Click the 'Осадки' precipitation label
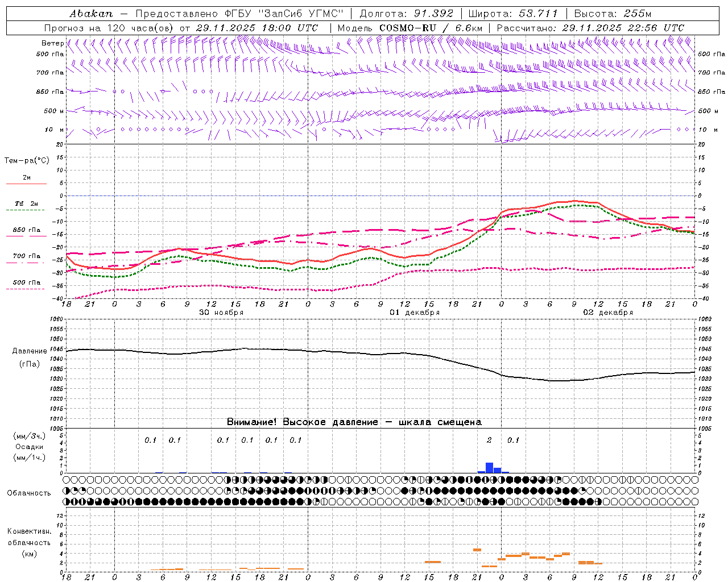728x582 pixels. 29,447
